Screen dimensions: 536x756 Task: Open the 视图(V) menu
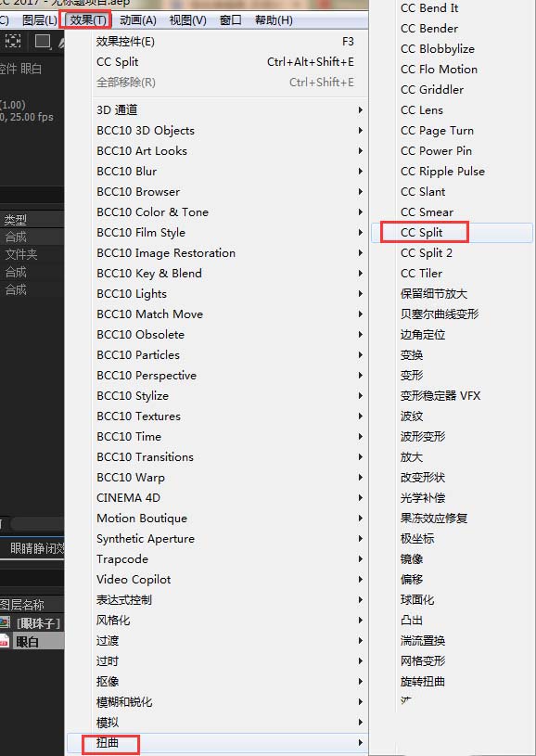pyautogui.click(x=187, y=20)
